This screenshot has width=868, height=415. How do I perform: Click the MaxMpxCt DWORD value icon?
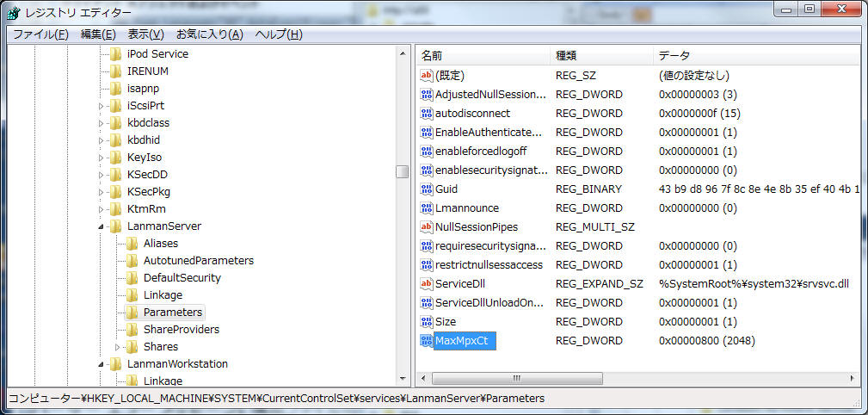tap(426, 341)
